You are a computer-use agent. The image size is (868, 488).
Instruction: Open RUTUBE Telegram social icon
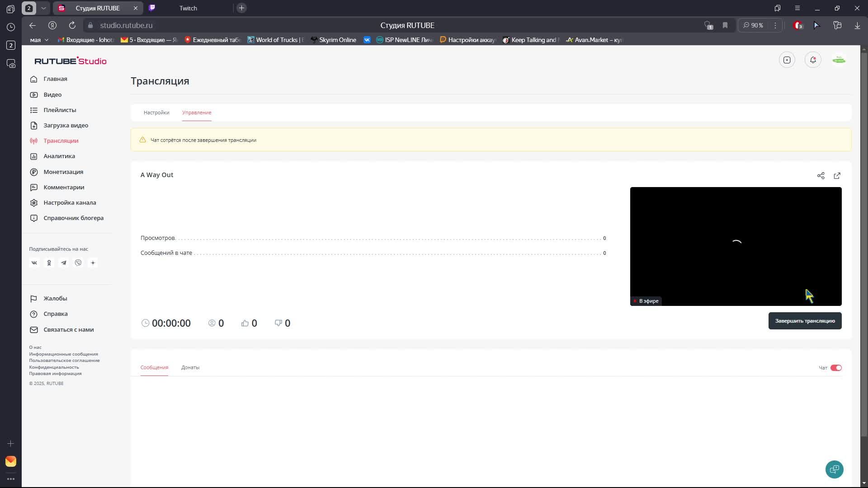click(64, 263)
